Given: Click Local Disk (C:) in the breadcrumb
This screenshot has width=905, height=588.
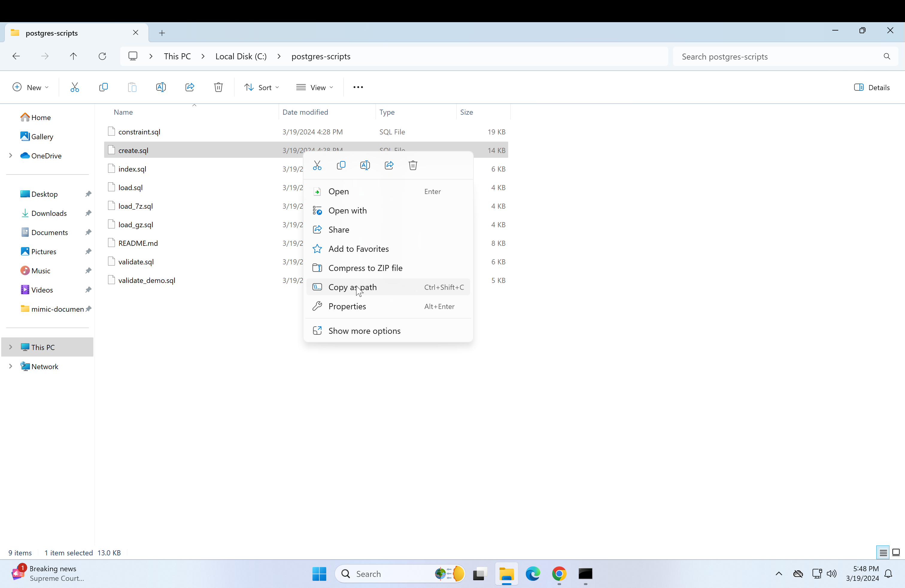Looking at the screenshot, I should point(241,56).
